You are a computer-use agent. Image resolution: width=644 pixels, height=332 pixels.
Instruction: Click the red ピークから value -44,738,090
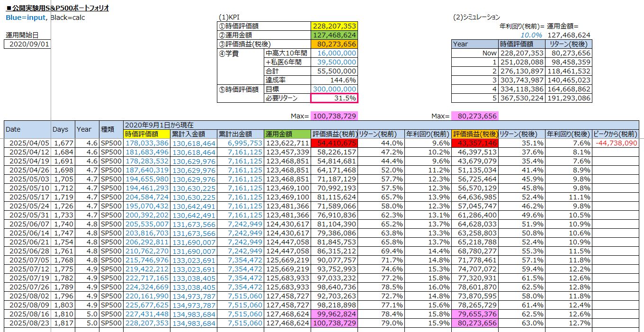tap(616, 143)
